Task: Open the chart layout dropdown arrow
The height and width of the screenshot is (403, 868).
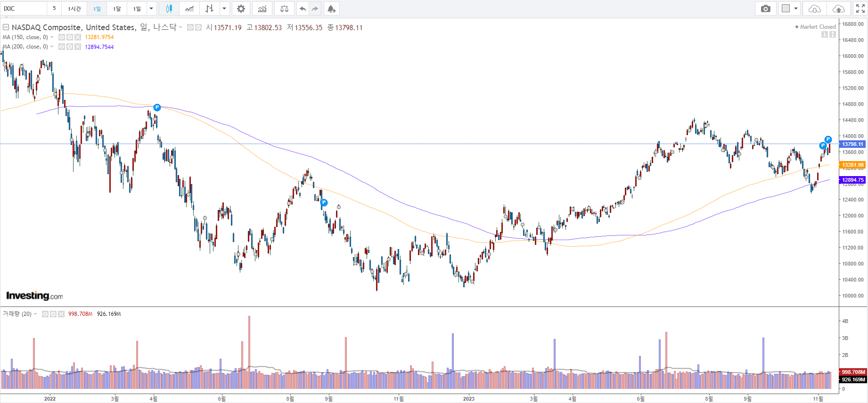Action: pos(796,8)
